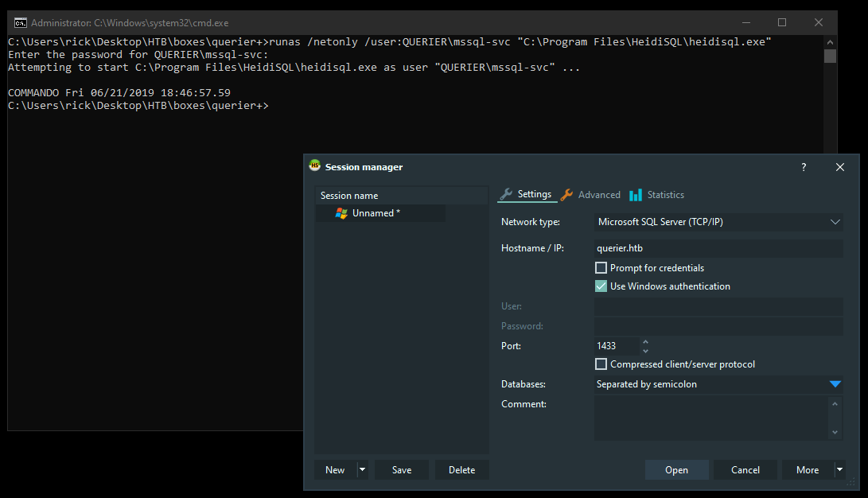
Task: Click the question mark help icon
Action: (x=804, y=167)
